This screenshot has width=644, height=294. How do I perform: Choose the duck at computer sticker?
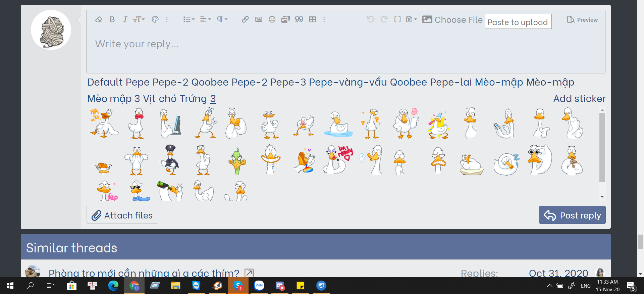click(170, 123)
